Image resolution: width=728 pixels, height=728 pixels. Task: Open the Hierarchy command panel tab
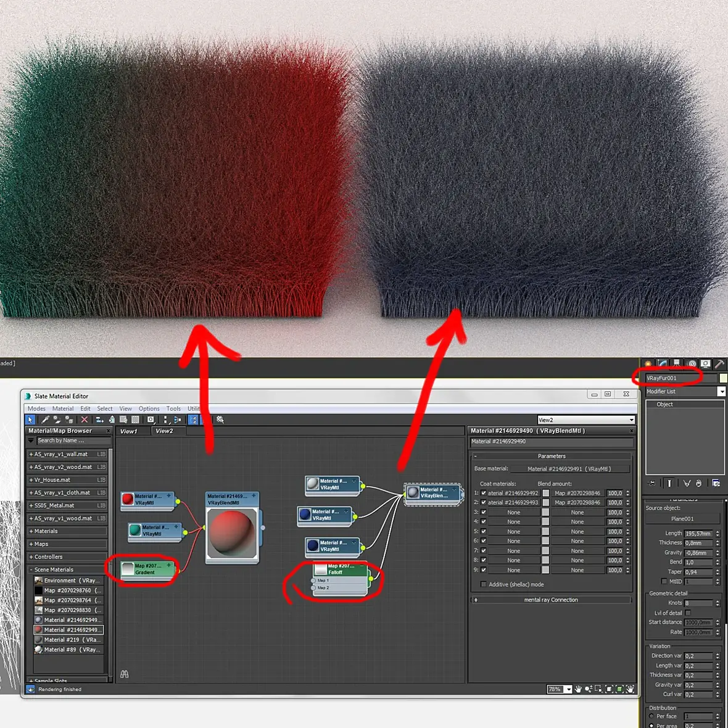pyautogui.click(x=677, y=363)
